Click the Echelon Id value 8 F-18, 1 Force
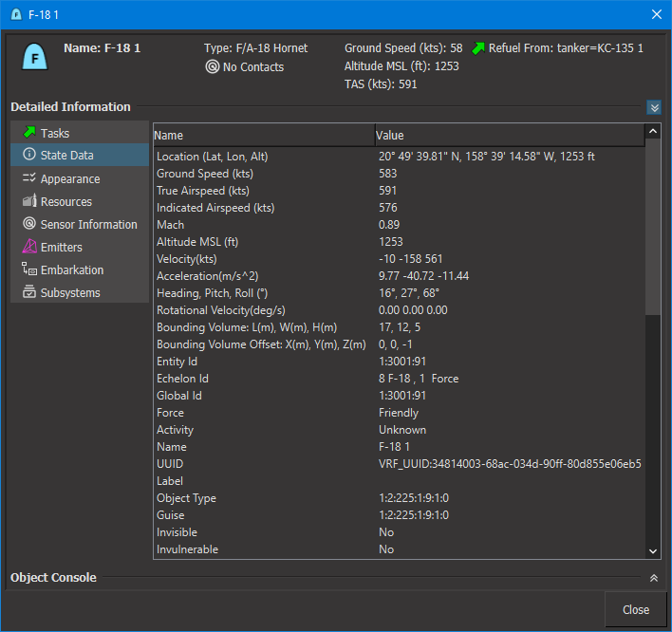Screen dimensions: 672x632 [419, 379]
